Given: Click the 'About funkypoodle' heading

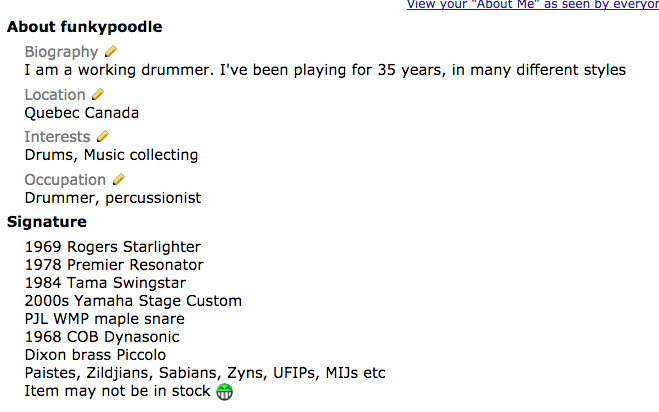Looking at the screenshot, I should pyautogui.click(x=84, y=27).
